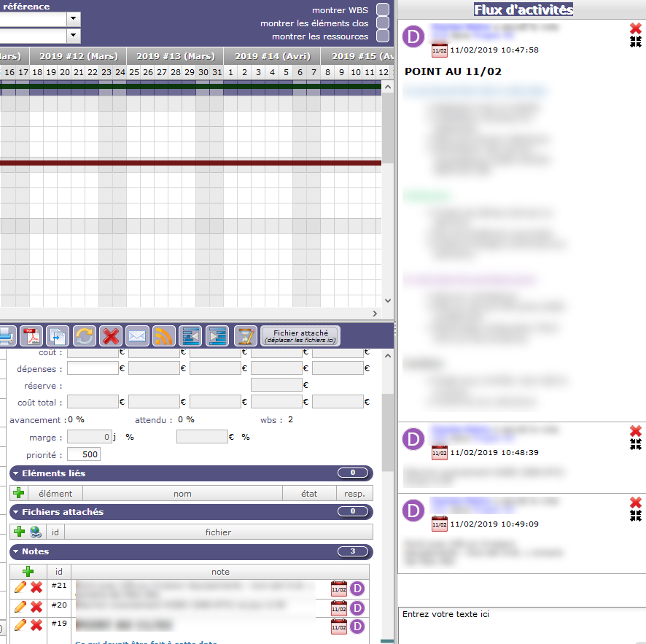Click the marge days field showing 0

[90, 437]
